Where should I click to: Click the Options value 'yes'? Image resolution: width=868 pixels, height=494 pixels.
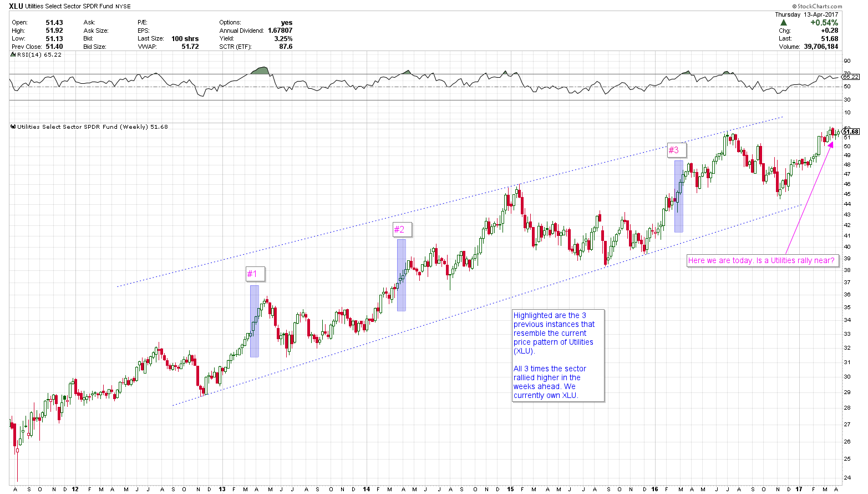tap(286, 23)
